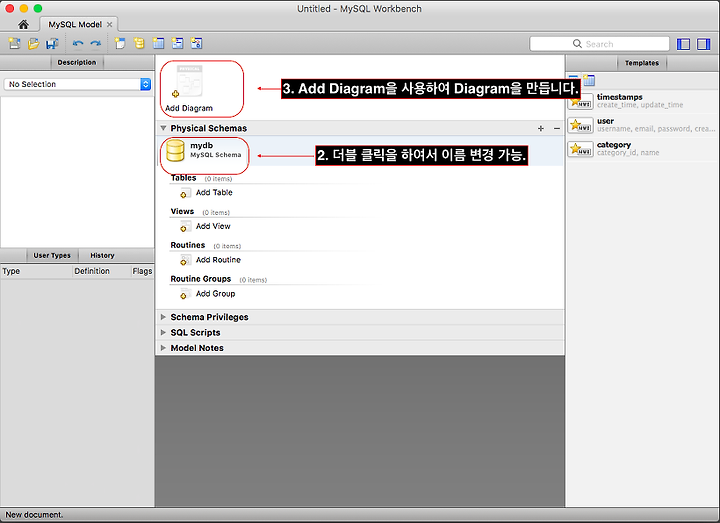
Task: Click the user template name
Action: point(605,121)
